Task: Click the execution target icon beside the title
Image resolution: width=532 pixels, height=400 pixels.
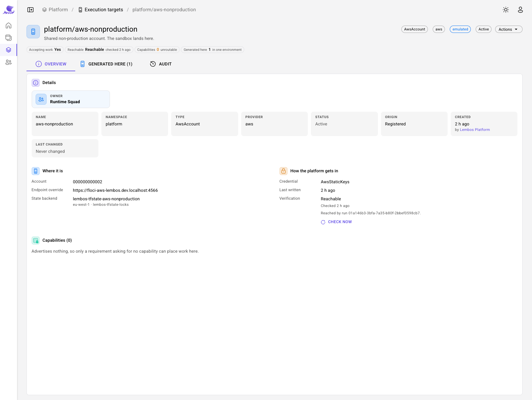Action: pyautogui.click(x=33, y=32)
